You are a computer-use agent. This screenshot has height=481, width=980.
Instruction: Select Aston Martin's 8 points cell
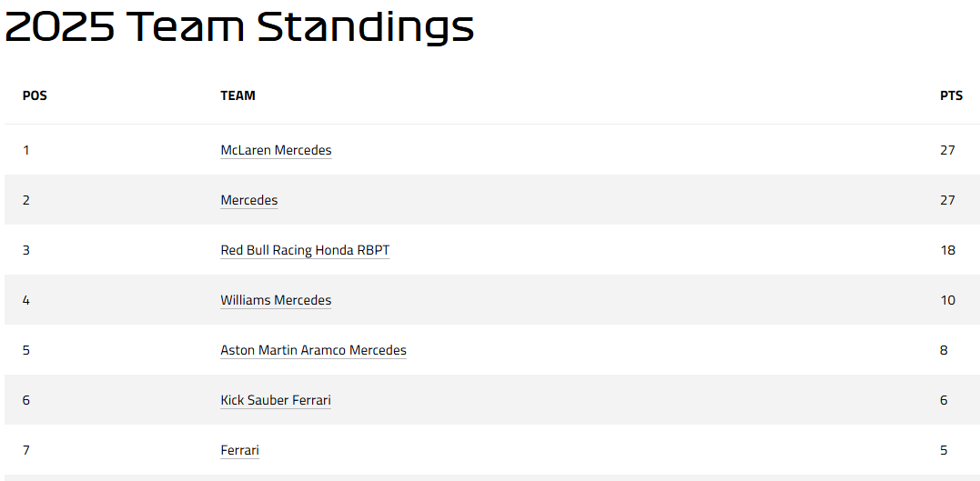944,350
